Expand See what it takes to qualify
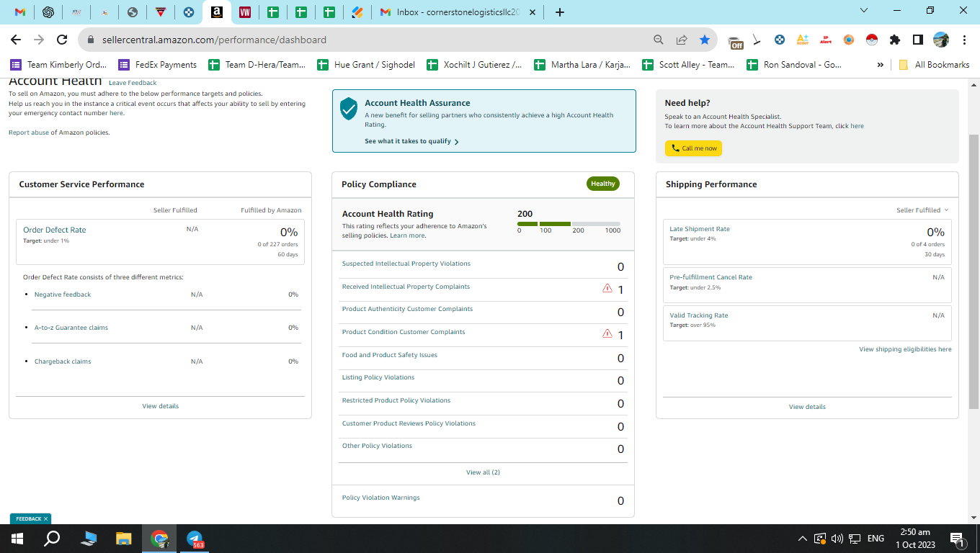The image size is (980, 553). click(x=411, y=141)
